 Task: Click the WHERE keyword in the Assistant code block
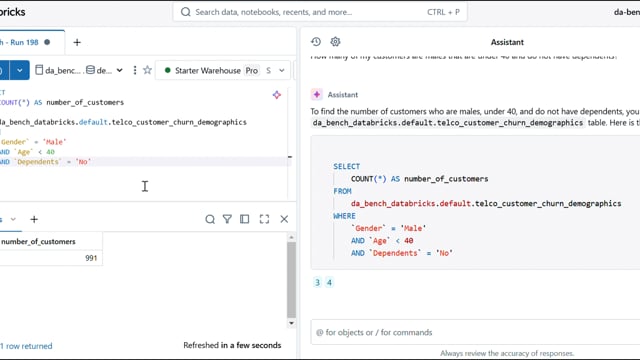pos(344,216)
